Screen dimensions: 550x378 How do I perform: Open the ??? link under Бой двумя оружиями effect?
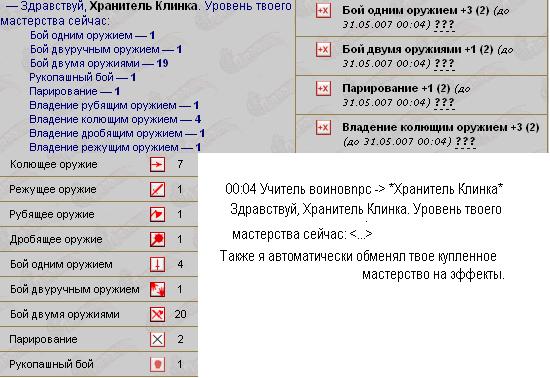tap(444, 64)
